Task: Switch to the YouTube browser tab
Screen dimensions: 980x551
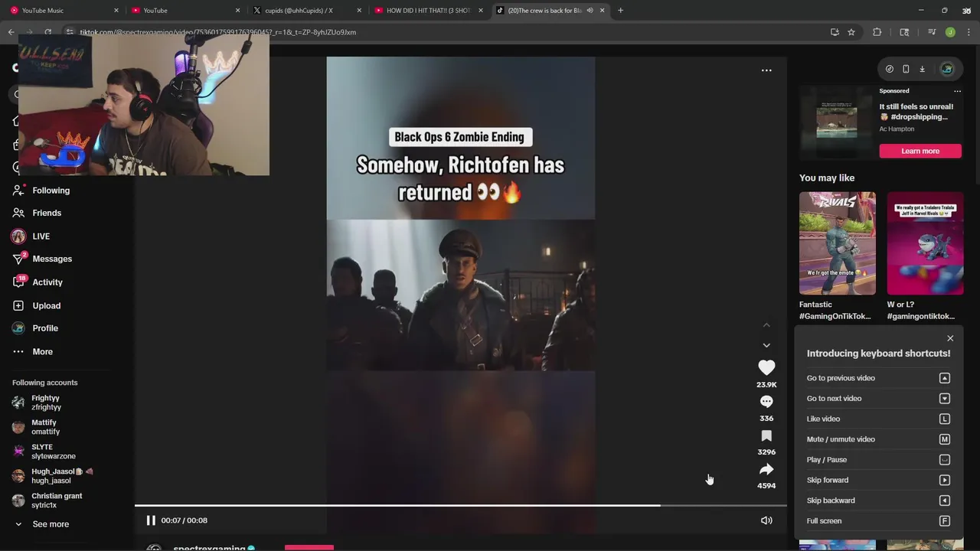Action: [x=187, y=11]
